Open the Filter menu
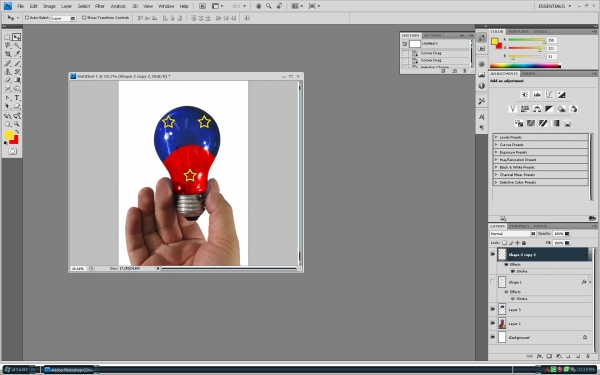The image size is (600, 375). click(100, 6)
